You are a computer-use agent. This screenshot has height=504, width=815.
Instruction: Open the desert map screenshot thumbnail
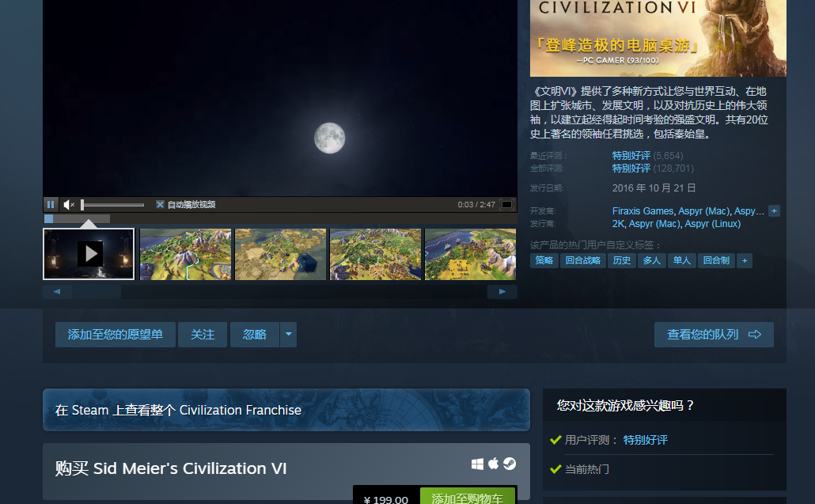[x=281, y=254]
